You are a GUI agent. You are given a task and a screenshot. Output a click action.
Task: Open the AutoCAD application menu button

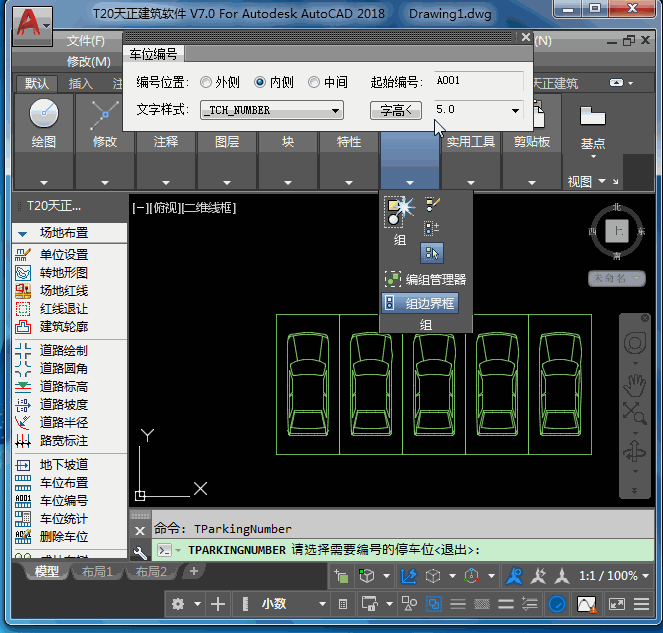pos(33,25)
